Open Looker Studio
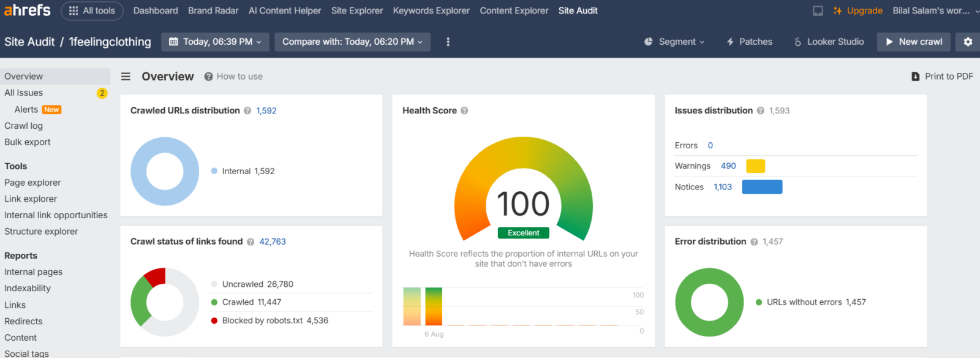Image resolution: width=980 pixels, height=358 pixels. pyautogui.click(x=829, y=42)
